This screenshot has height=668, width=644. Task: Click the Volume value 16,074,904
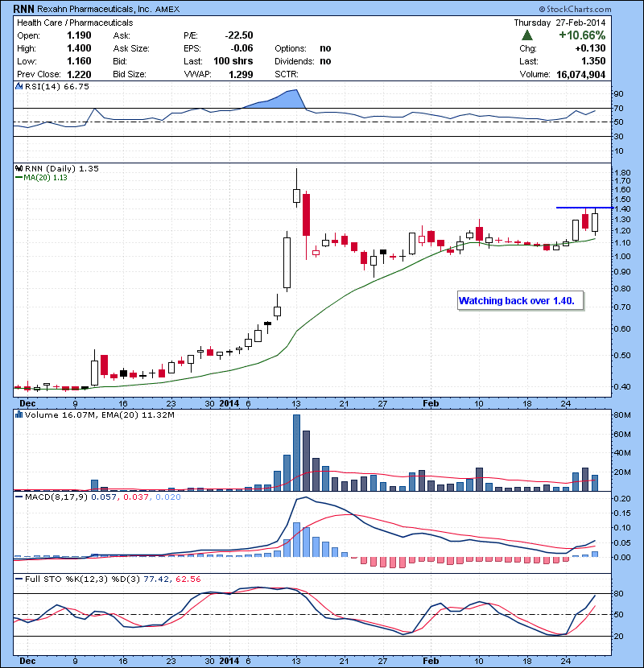[580, 75]
